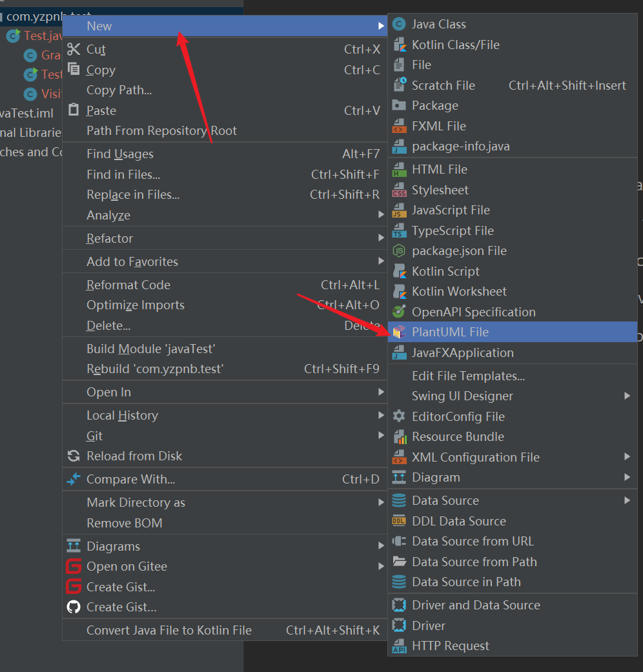The image size is (643, 672).
Task: Expand the Analyze submenu arrow
Action: [381, 214]
